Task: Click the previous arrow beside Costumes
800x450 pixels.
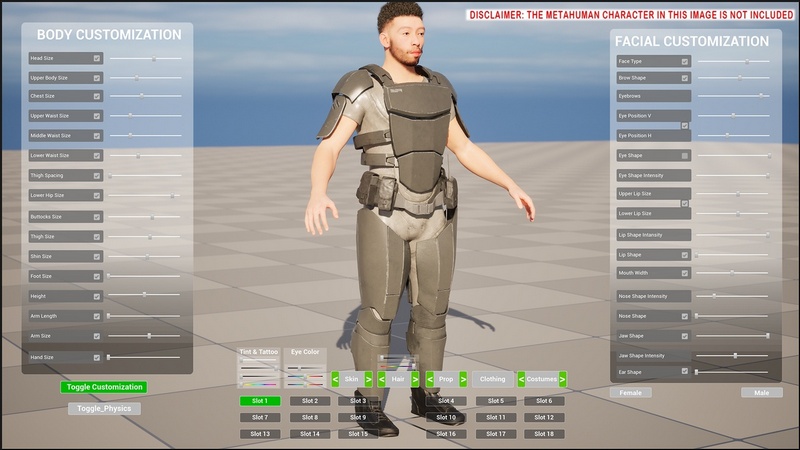Action: (521, 380)
